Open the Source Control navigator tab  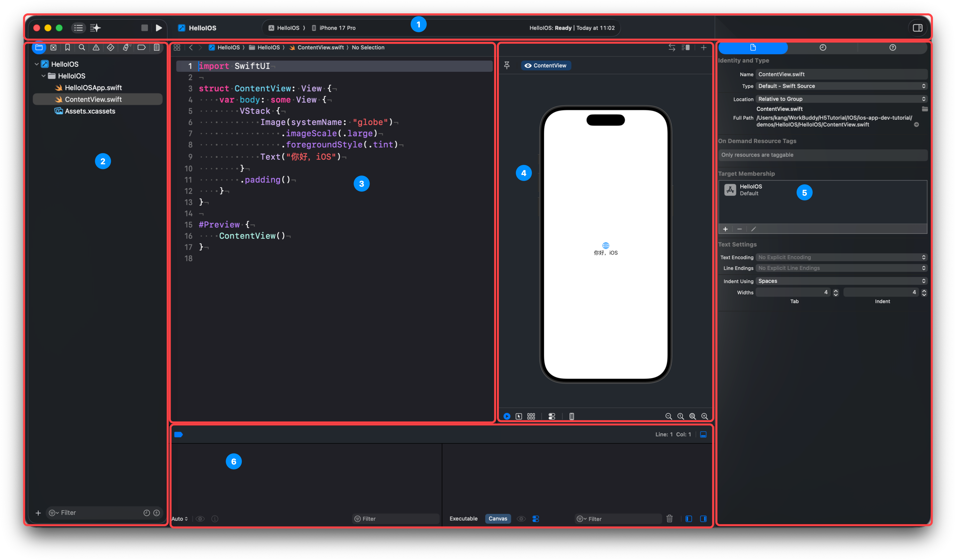point(53,47)
